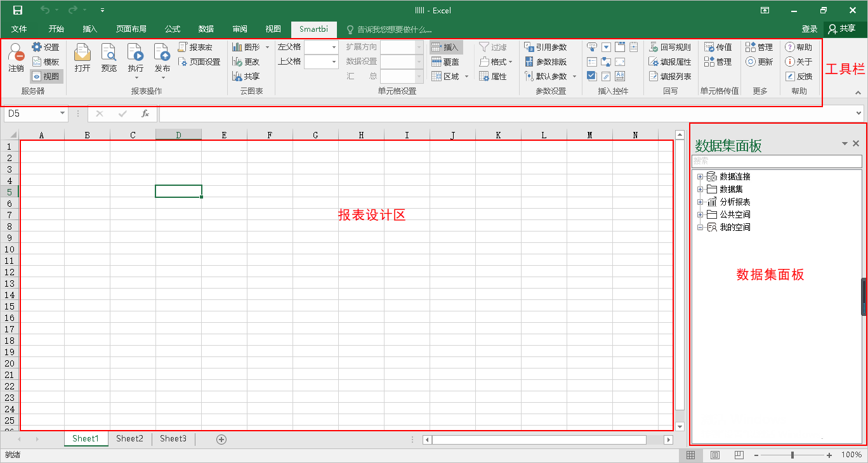Switch to the 开始 ribbon tab

[x=56, y=29]
